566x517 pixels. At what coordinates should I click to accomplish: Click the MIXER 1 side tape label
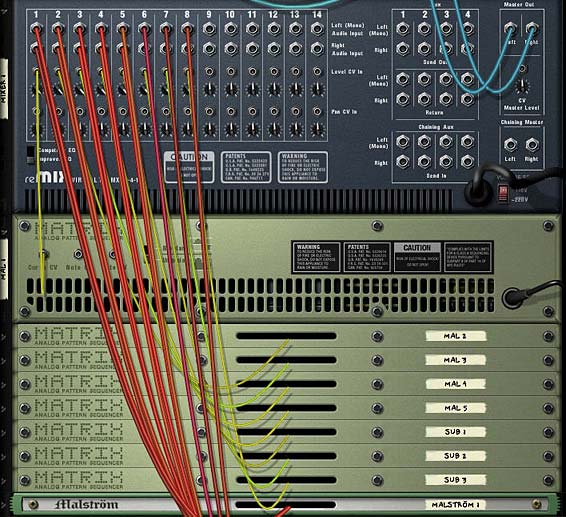4,88
